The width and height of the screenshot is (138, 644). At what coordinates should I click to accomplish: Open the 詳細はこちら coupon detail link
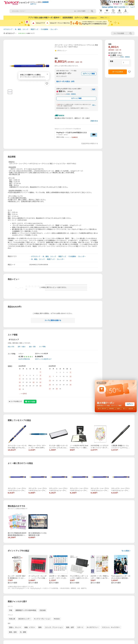[x=104, y=18]
